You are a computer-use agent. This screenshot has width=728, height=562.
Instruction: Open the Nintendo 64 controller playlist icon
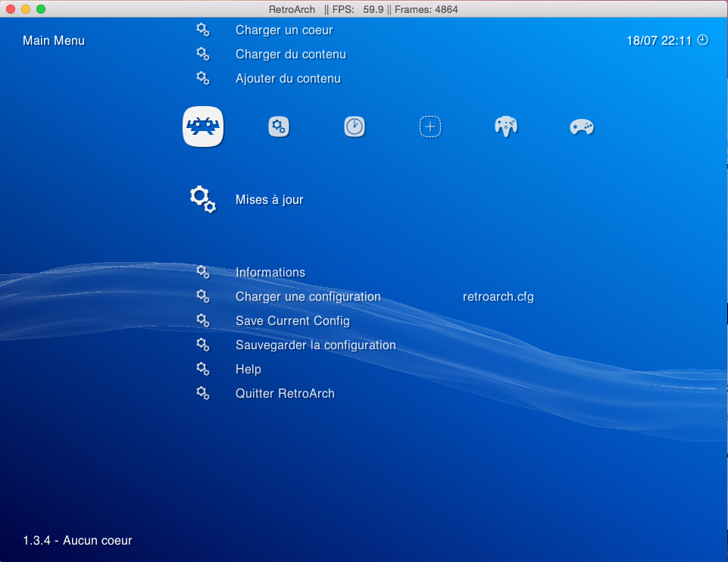[x=506, y=126]
